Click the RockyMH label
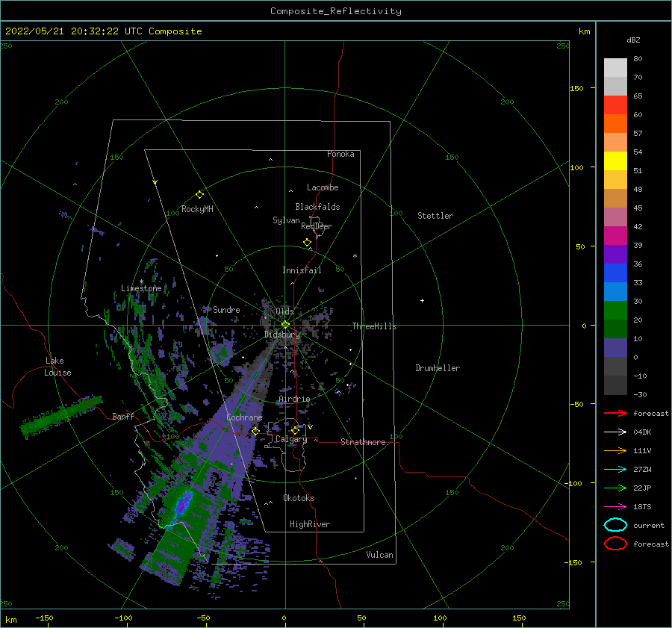Screen dimensions: 672x628 [197, 209]
